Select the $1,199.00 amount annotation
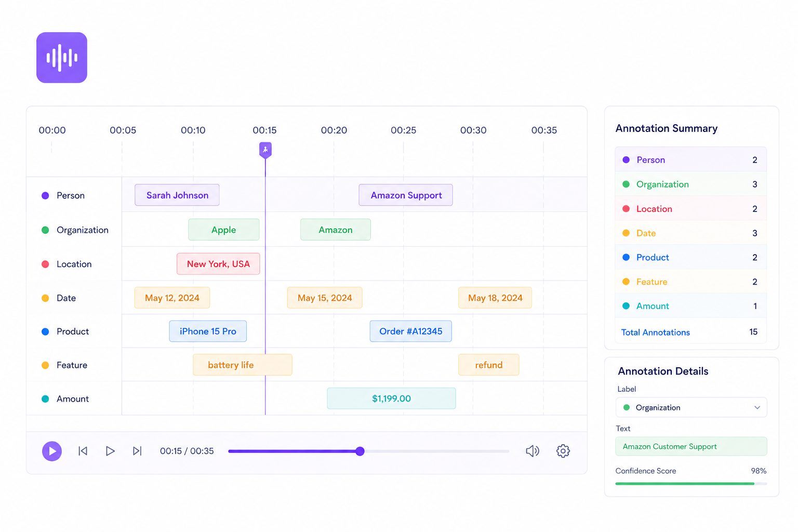 pyautogui.click(x=391, y=398)
